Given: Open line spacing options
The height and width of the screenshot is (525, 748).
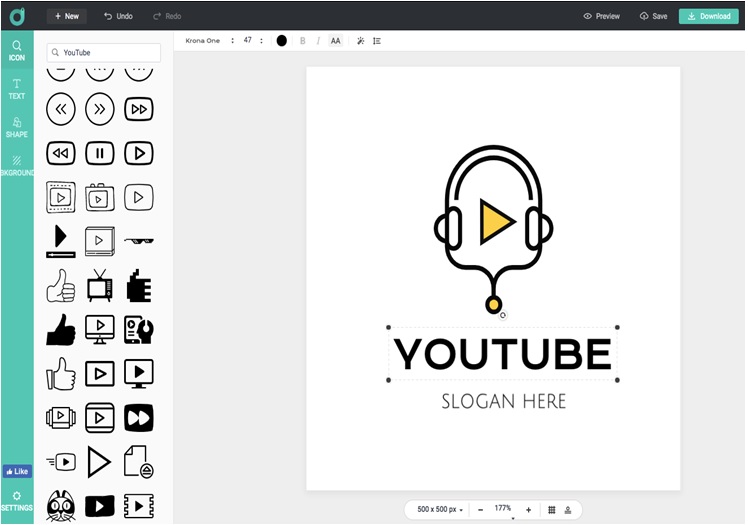Looking at the screenshot, I should coord(377,41).
